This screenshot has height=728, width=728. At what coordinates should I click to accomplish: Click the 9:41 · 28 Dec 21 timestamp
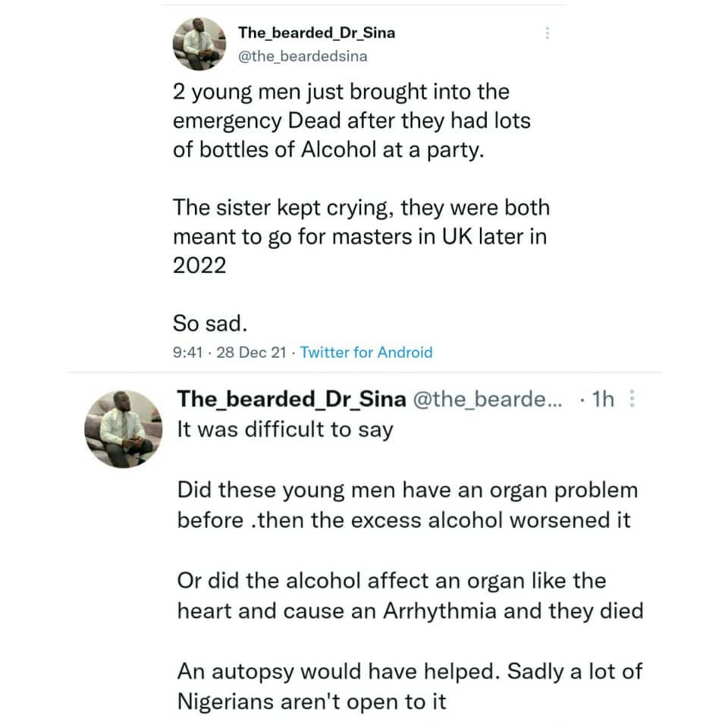coord(230,352)
